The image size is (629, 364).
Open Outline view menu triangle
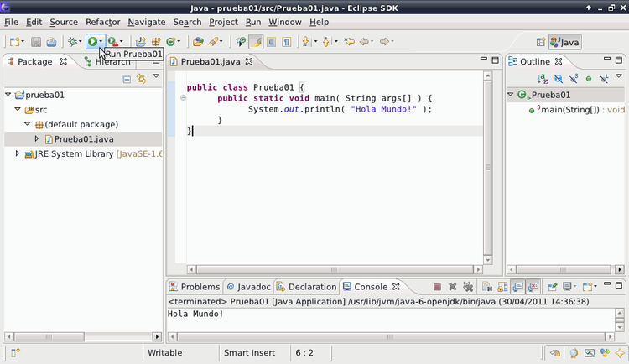tap(619, 75)
